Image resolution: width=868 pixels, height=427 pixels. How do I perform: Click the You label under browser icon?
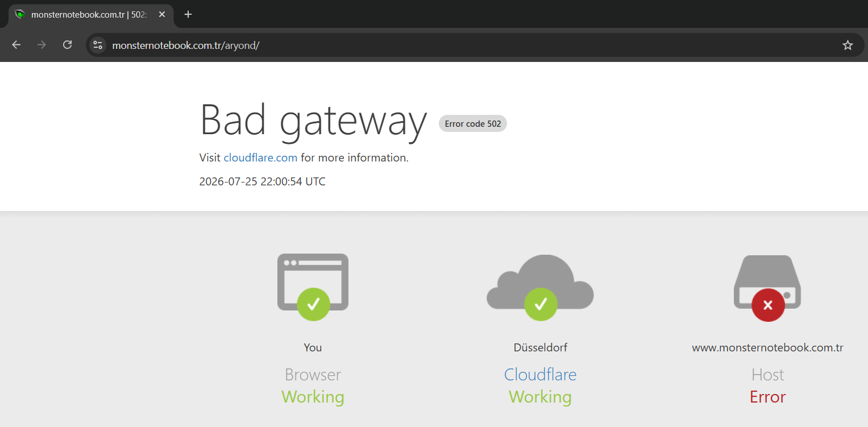313,347
